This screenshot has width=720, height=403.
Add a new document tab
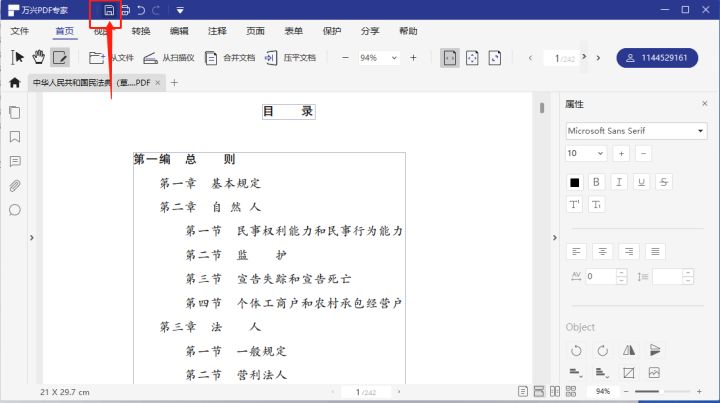(x=174, y=83)
